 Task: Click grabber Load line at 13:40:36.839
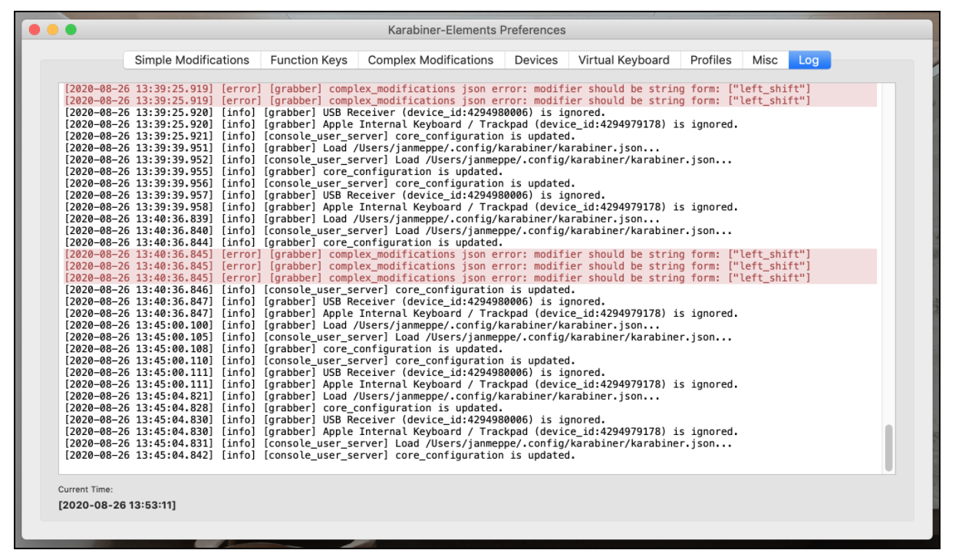362,219
